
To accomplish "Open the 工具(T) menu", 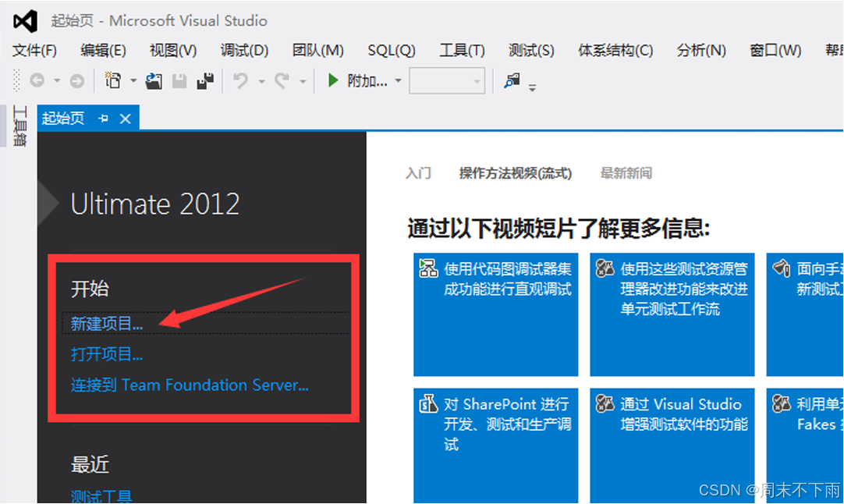I will click(462, 51).
